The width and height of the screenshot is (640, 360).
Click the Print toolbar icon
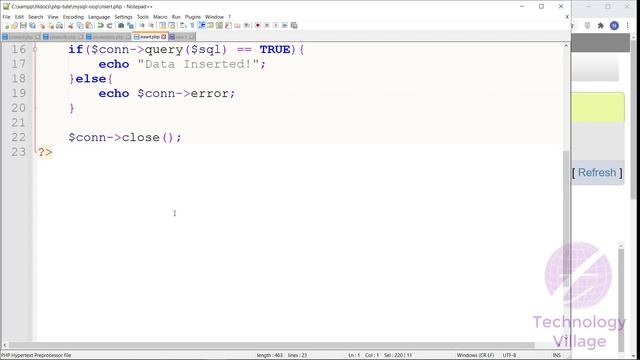point(59,25)
